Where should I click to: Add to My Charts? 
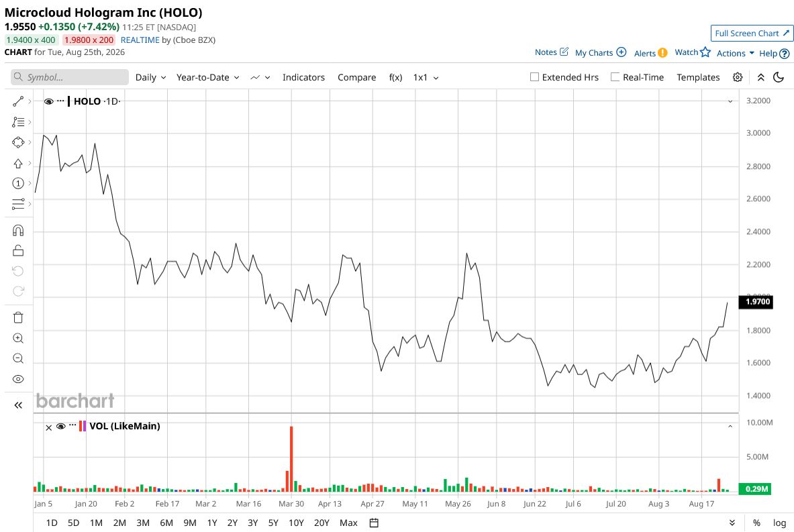click(x=601, y=52)
